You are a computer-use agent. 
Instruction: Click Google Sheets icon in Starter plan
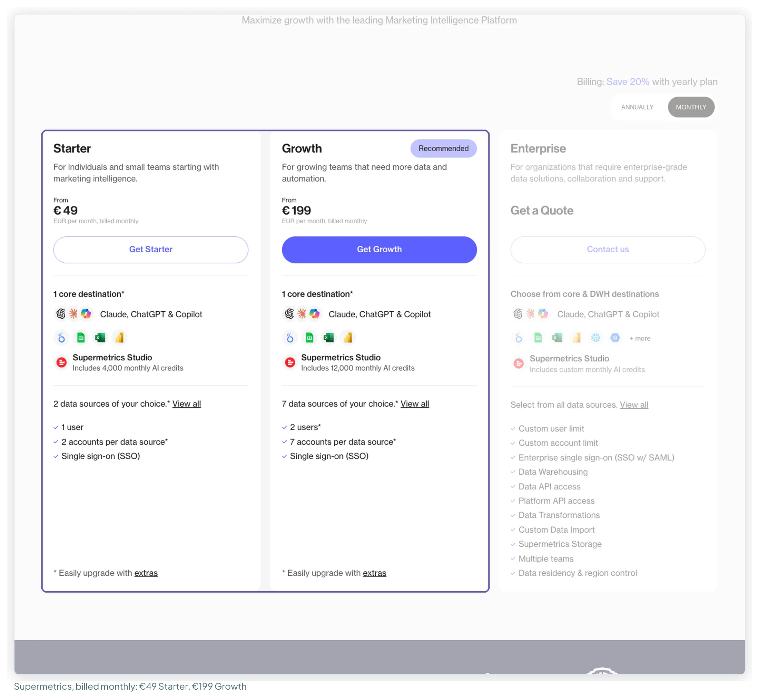point(81,338)
